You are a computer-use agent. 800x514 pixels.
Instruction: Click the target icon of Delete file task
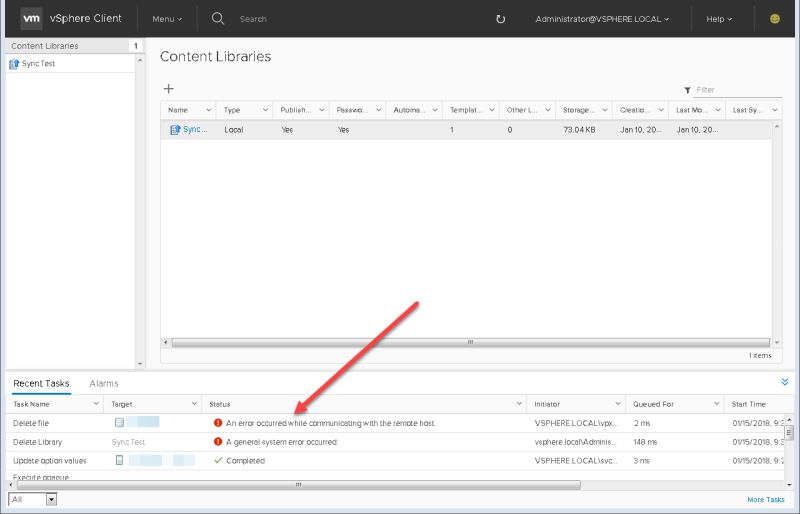119,423
